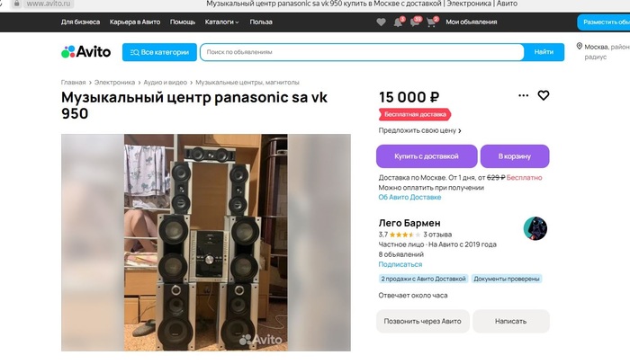Image resolution: width=630 pixels, height=364 pixels.
Task: Click the Москва location pin icon
Action: click(x=579, y=46)
